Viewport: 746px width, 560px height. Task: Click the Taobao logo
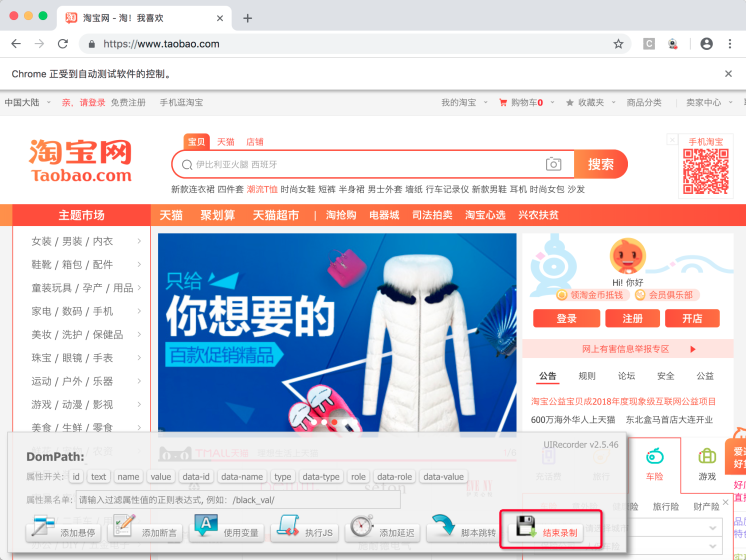(x=81, y=161)
